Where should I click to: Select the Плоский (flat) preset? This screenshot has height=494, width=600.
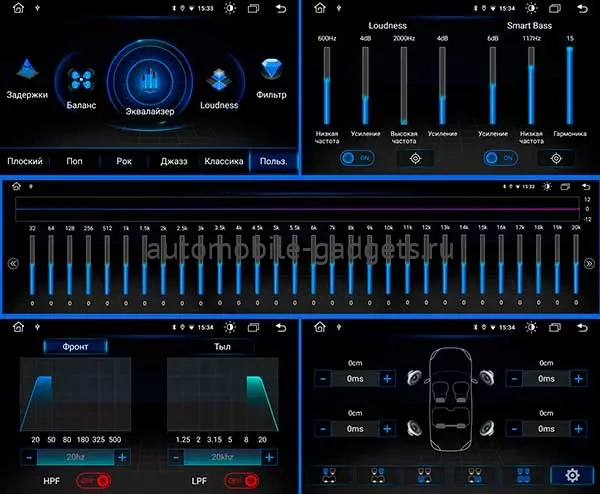(26, 161)
